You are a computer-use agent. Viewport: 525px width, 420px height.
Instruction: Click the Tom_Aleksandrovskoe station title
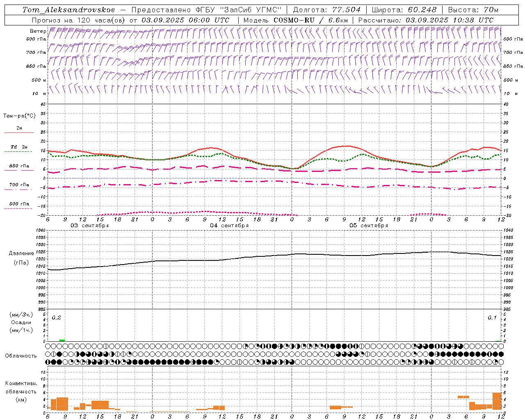68,10
